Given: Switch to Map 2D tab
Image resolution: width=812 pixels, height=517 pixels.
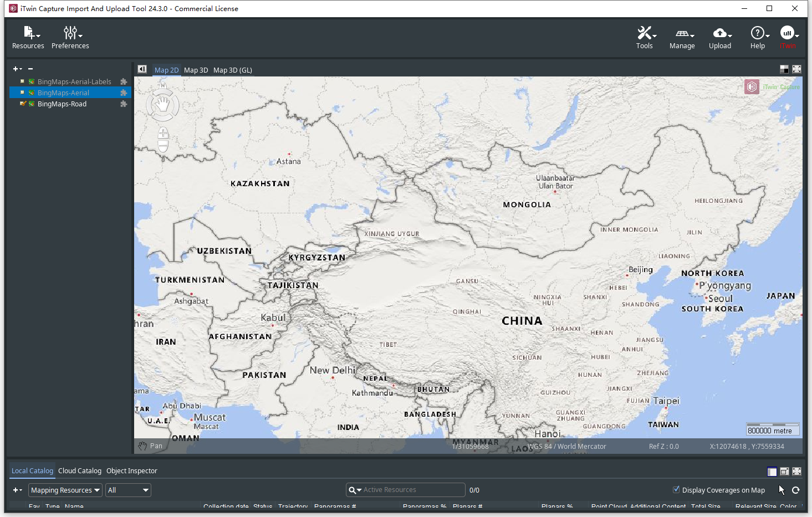Looking at the screenshot, I should pos(166,70).
